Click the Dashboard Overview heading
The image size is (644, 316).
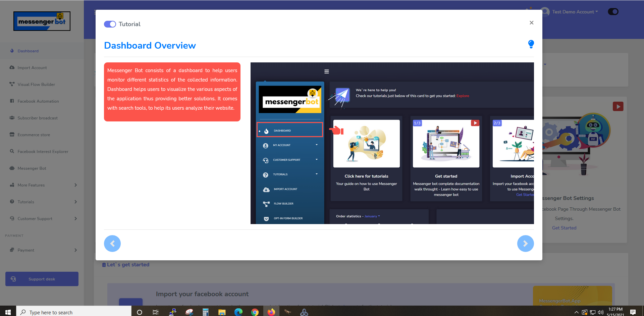click(x=150, y=45)
